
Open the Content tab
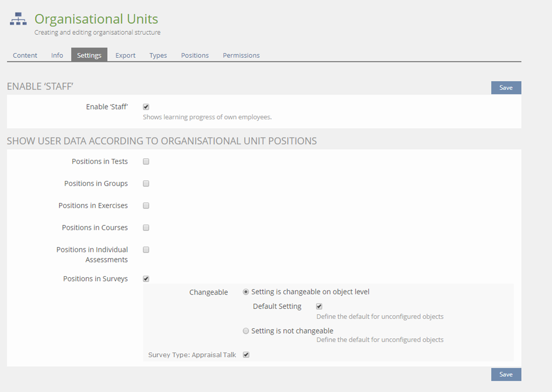(25, 55)
